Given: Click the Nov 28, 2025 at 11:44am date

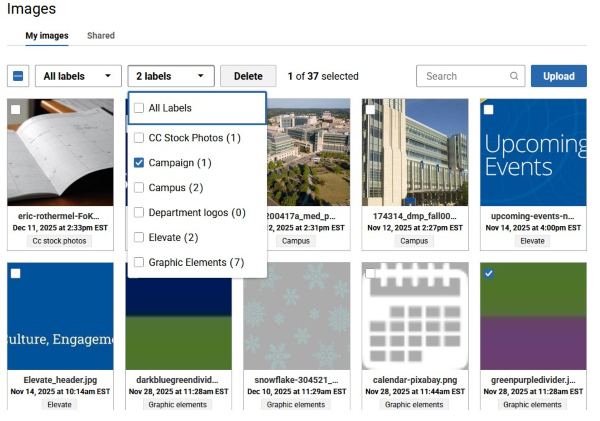Looking at the screenshot, I should tap(415, 392).
